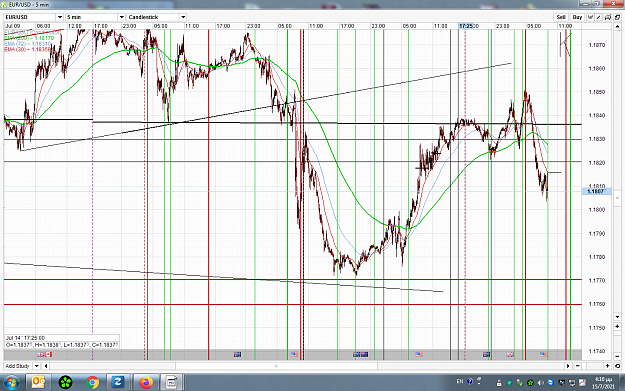
Task: Click the EN language indicator
Action: (460, 381)
